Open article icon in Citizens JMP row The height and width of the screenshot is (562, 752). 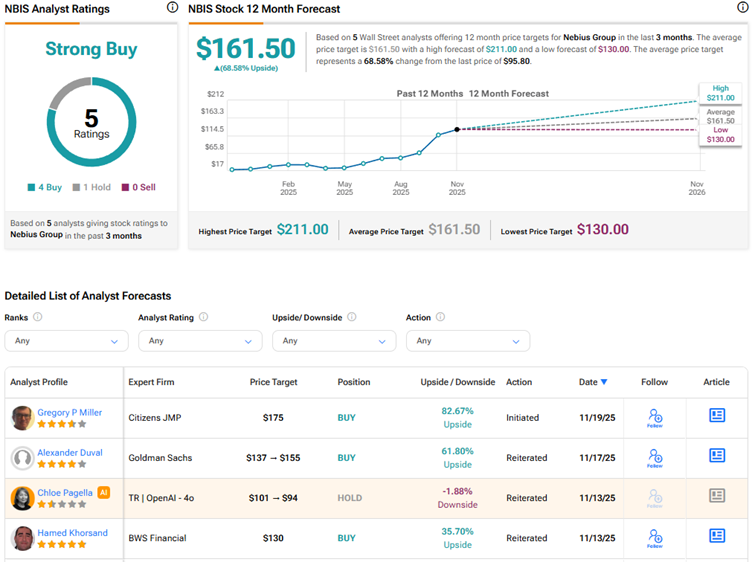tap(717, 415)
